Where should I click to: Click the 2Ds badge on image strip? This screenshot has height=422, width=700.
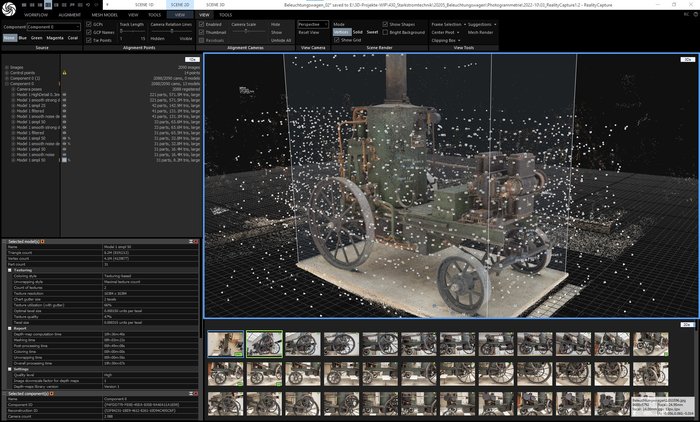point(687,325)
